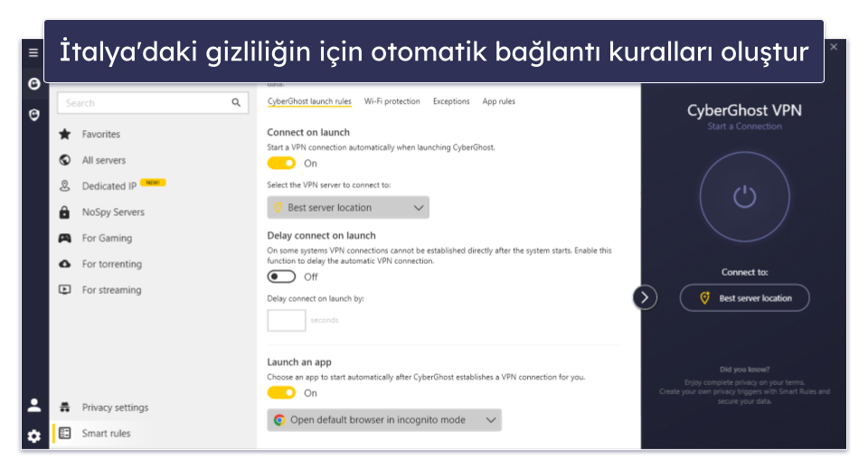The width and height of the screenshot is (868, 461).
Task: Enable Delay connect on launch toggle
Action: (x=281, y=277)
